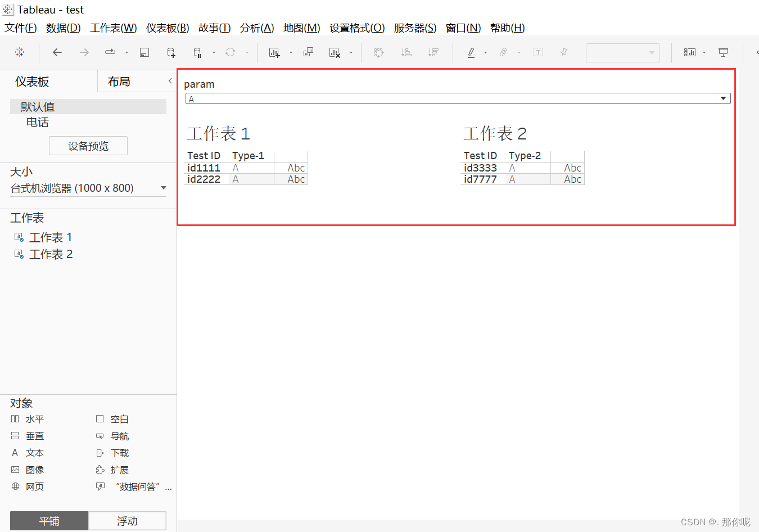The height and width of the screenshot is (532, 759).
Task: Select the 默认值 device layout
Action: (x=88, y=107)
